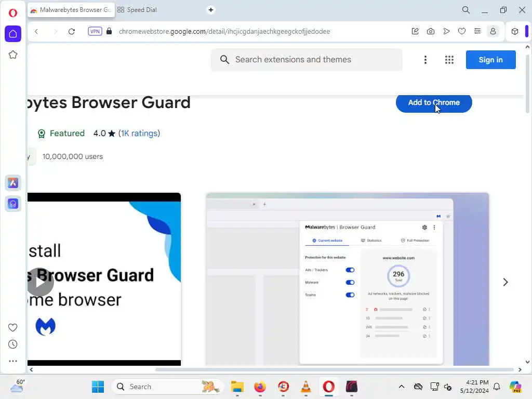
Task: Open a new tab with plus button
Action: [211, 10]
